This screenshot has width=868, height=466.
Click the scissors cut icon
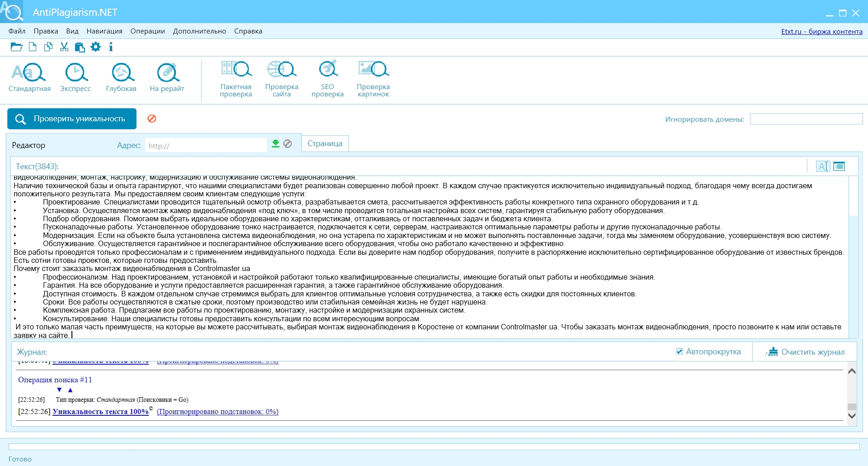tap(64, 47)
